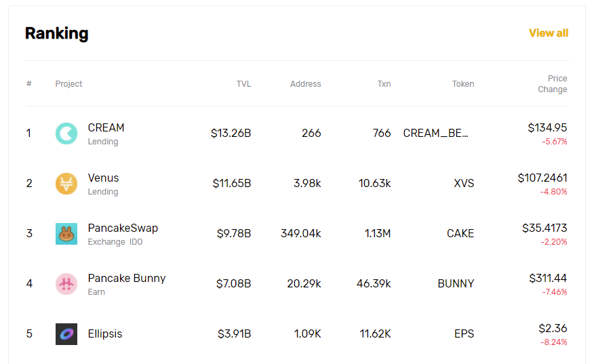Click the Txn column header
Screen dimensions: 594x364
384,83
